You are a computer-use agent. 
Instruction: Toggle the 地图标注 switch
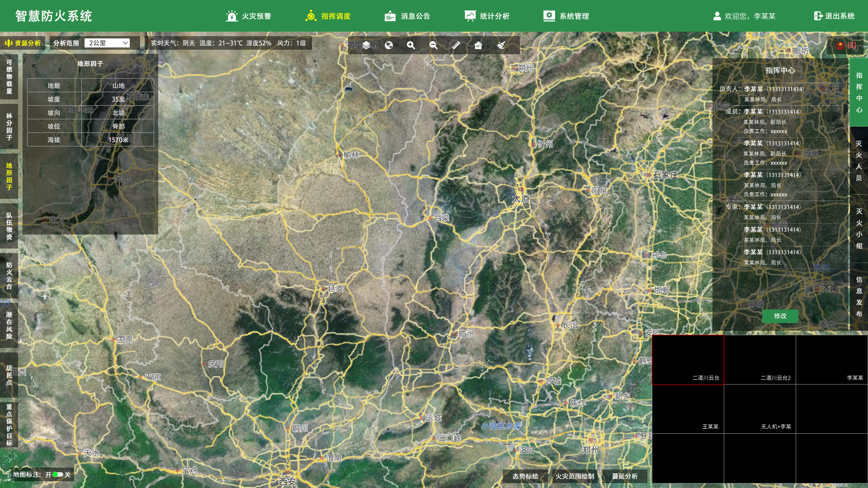(58, 474)
